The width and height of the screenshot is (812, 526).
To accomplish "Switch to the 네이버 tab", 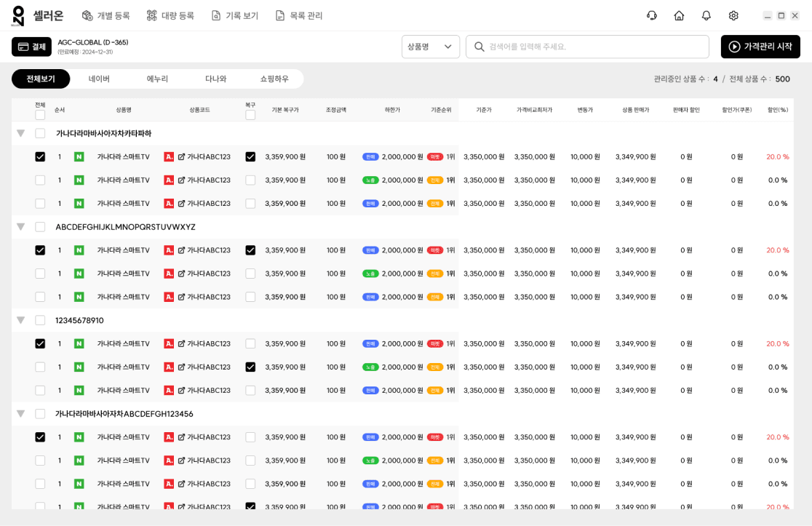I will tap(99, 79).
